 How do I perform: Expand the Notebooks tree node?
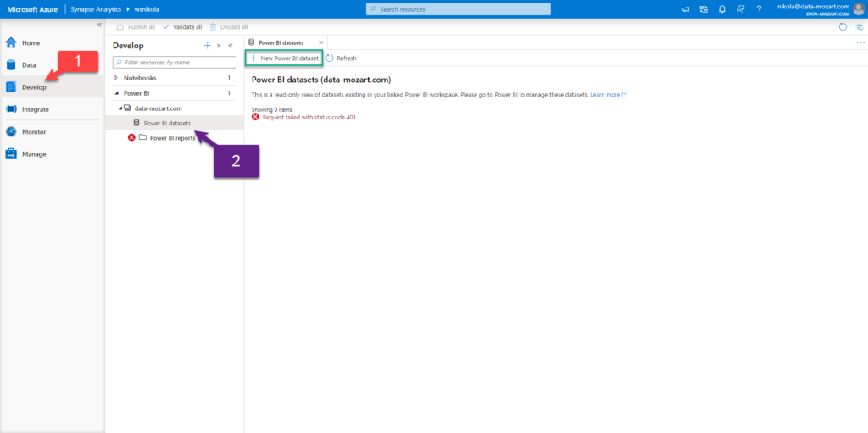coord(115,78)
